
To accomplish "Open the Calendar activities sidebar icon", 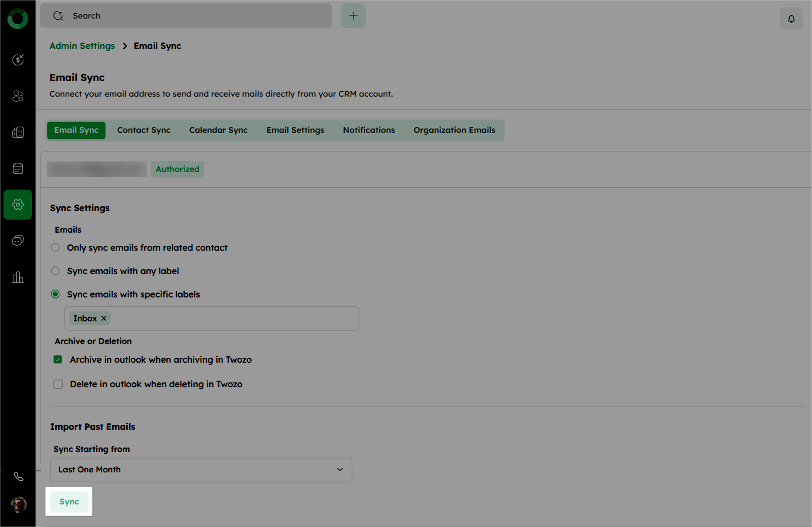I will coord(18,168).
